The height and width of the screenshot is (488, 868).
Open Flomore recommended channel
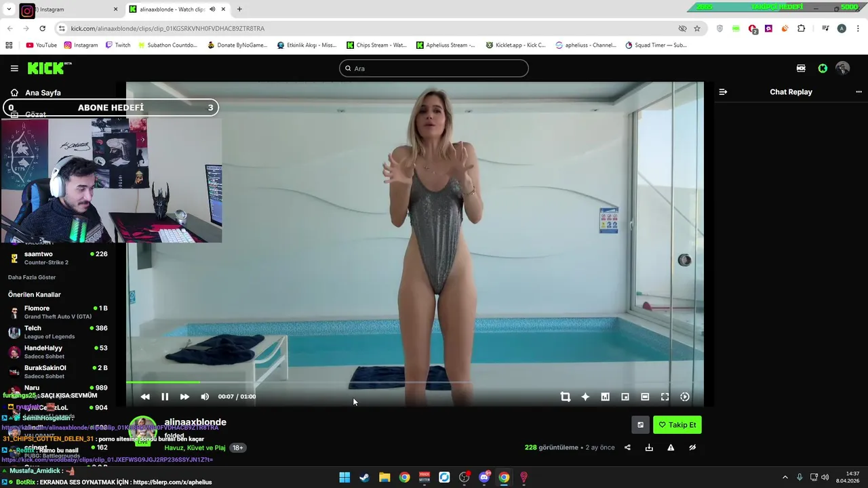[58, 312]
